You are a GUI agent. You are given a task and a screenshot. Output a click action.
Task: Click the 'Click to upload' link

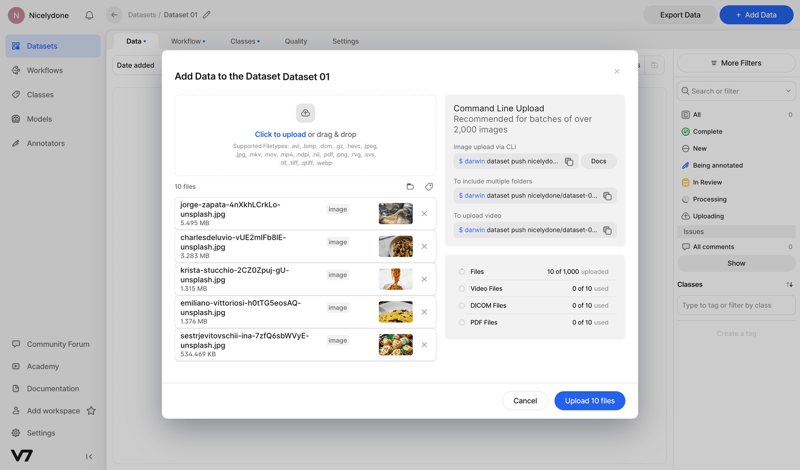click(x=280, y=134)
